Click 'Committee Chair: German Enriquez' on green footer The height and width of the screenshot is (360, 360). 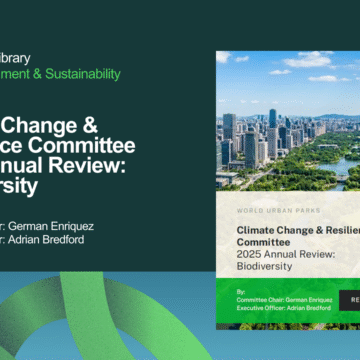(284, 300)
